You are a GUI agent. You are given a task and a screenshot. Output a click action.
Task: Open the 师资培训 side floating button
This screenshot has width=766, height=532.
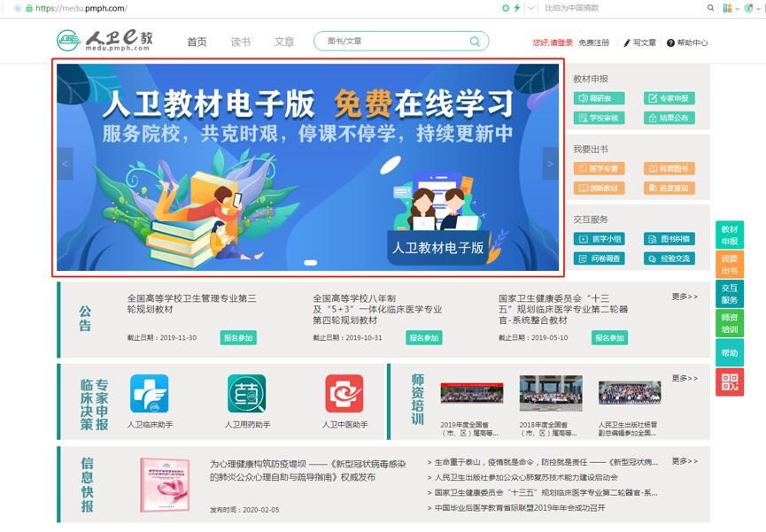(x=729, y=323)
